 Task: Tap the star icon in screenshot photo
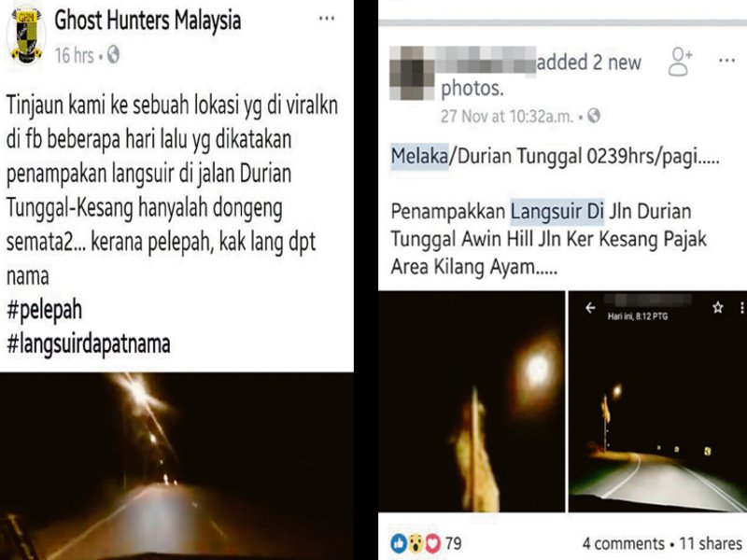718,308
